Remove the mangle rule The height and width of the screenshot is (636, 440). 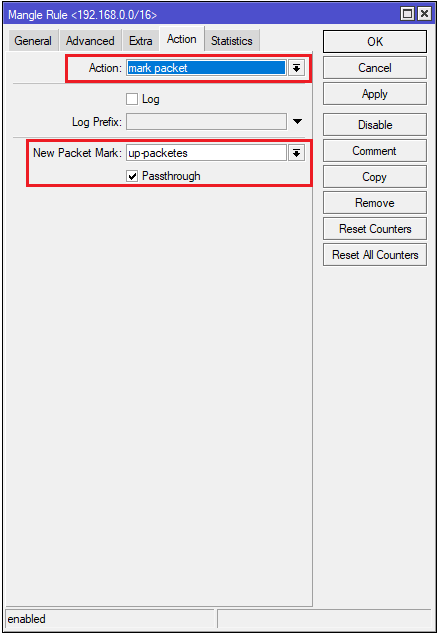pos(375,202)
